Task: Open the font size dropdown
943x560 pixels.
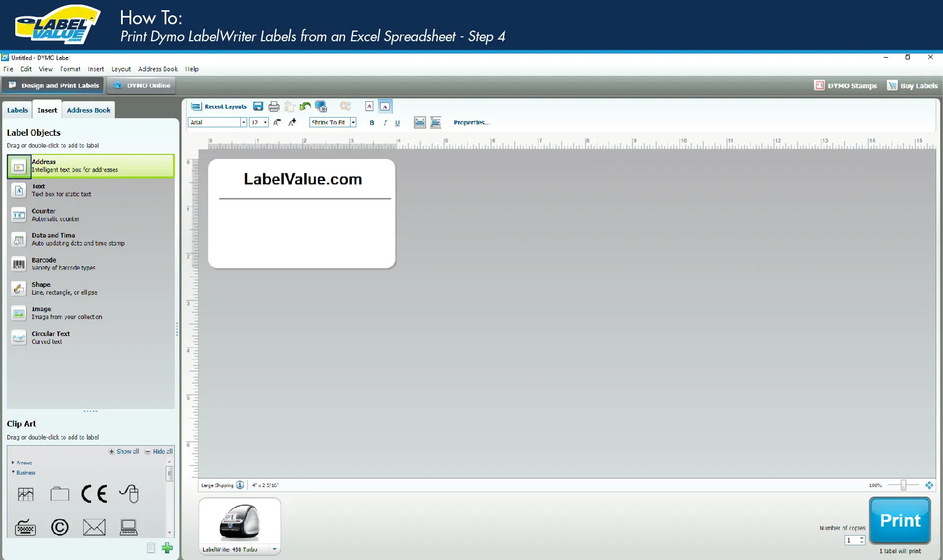Action: [x=265, y=122]
